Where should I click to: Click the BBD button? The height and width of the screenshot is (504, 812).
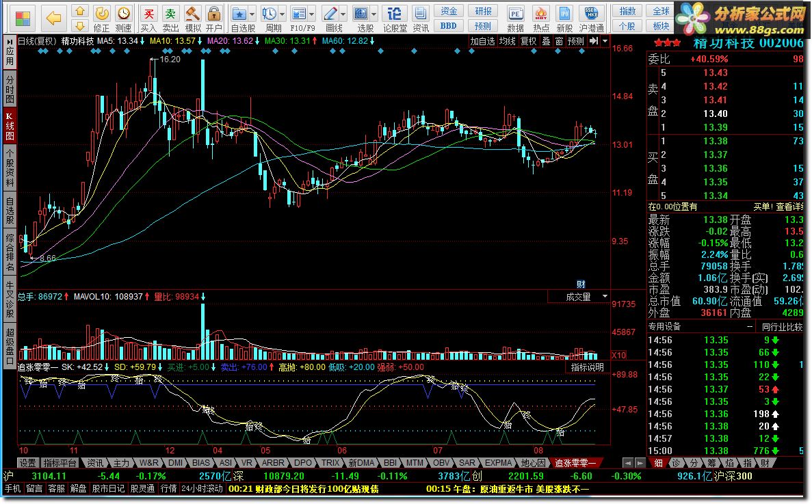[x=449, y=26]
